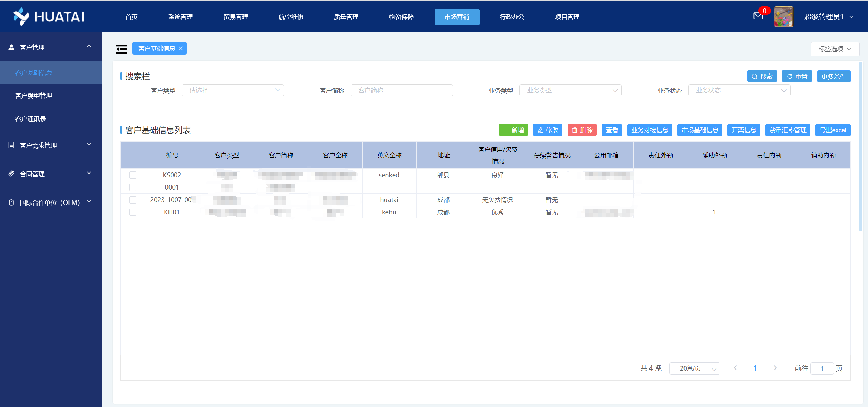Click the 导出excel button

[833, 130]
